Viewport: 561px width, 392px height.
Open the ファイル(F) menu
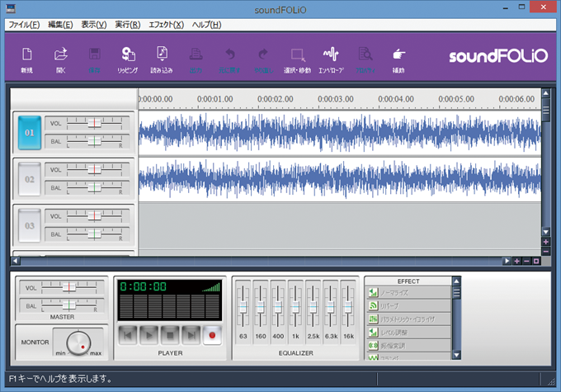coord(24,25)
